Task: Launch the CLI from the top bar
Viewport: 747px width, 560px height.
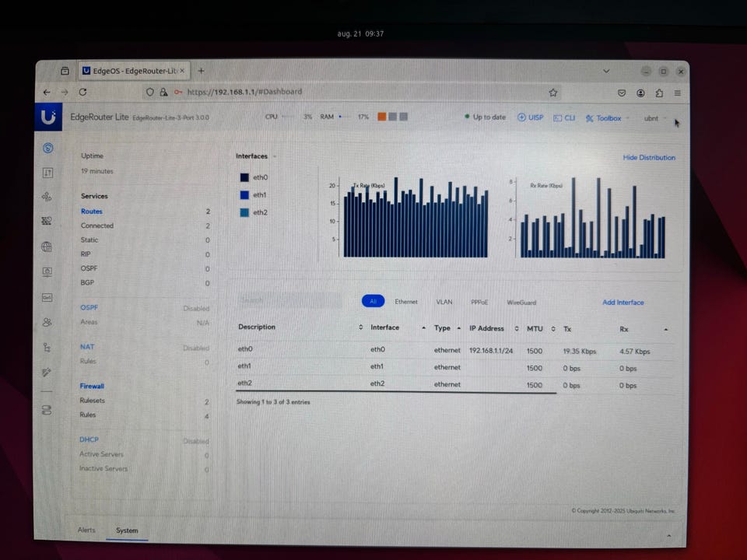Action: tap(564, 117)
